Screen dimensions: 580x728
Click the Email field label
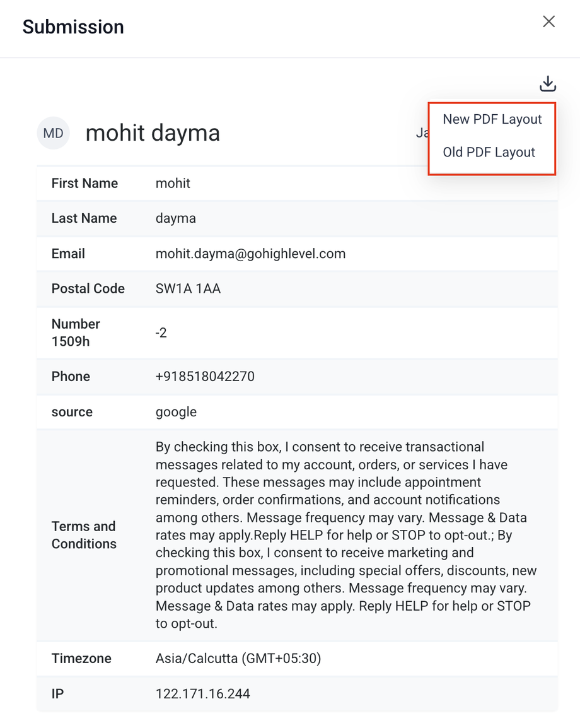[x=68, y=254]
